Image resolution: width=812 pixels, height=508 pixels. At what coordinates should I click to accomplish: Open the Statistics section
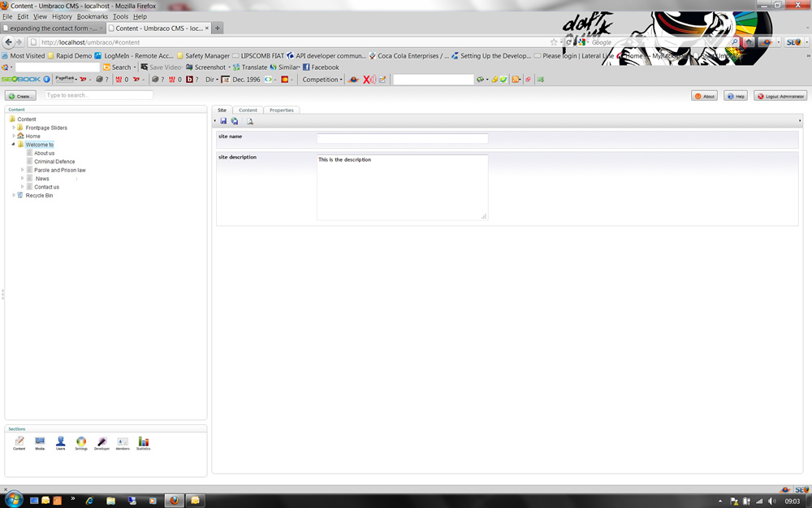click(x=144, y=443)
